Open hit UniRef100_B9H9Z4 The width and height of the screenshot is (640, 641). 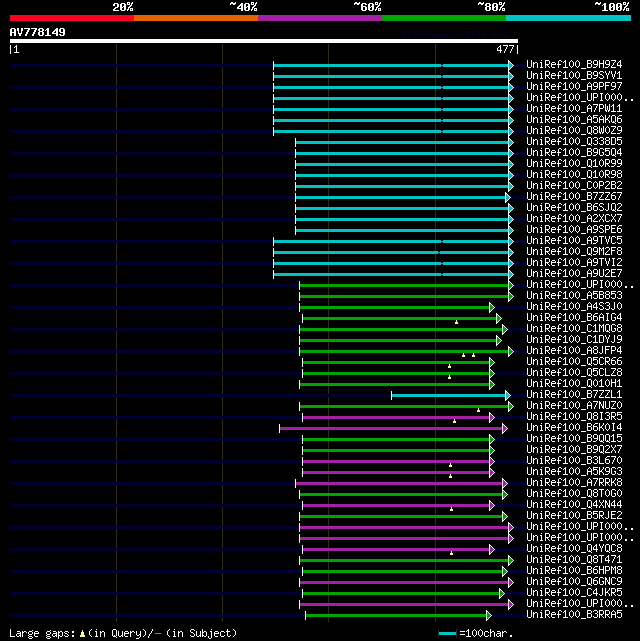click(x=574, y=65)
